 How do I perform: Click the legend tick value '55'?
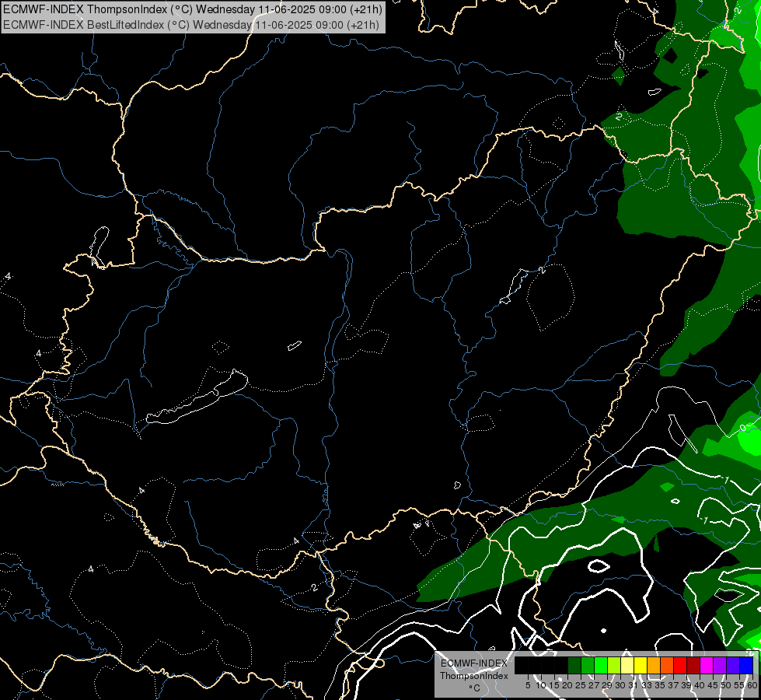point(739,685)
